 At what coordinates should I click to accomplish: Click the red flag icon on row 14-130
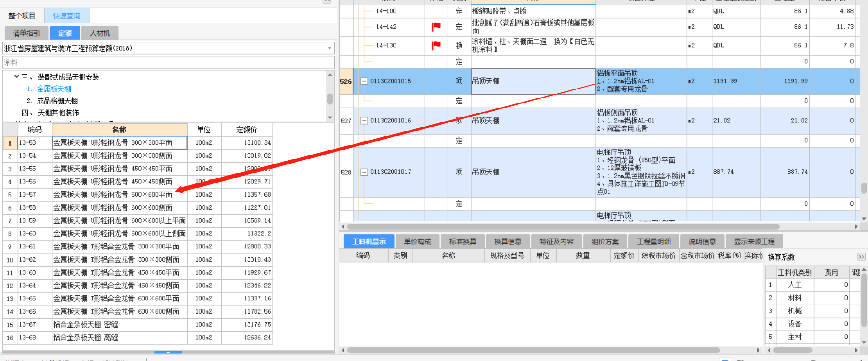tap(436, 45)
